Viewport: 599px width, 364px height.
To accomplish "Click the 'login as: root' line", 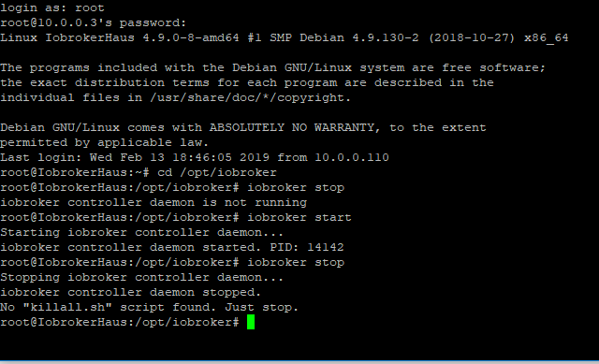I will coord(52,7).
